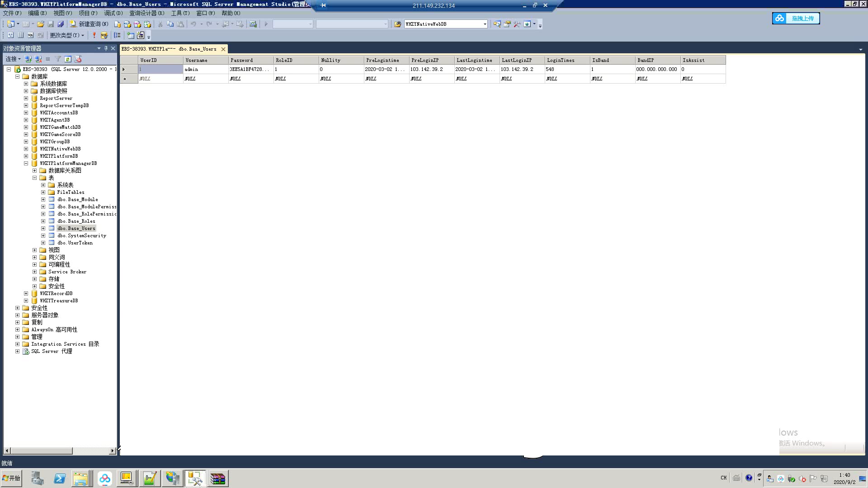868x488 pixels.
Task: Toggle the SQL pane icon
Action: (30, 35)
